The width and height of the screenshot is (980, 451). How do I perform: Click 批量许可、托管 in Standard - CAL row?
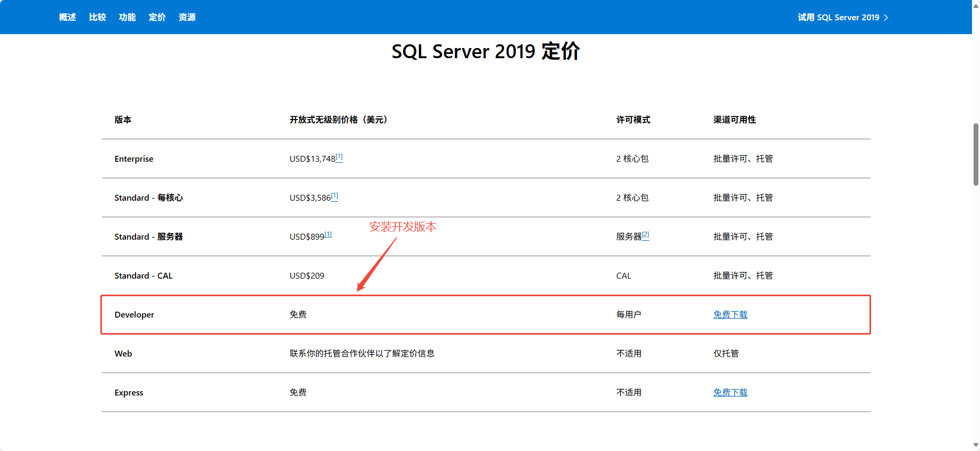743,275
